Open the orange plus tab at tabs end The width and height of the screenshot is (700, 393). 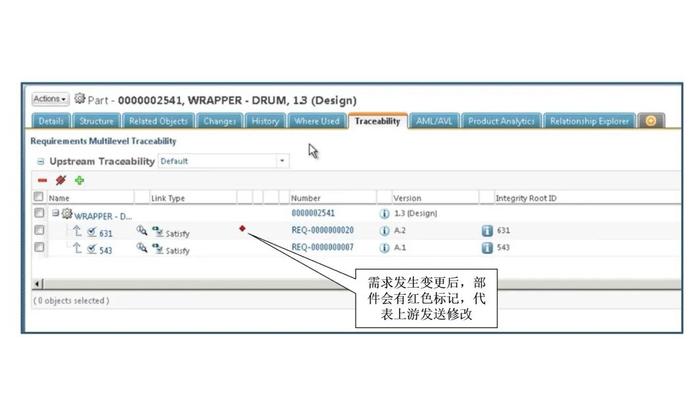(651, 121)
